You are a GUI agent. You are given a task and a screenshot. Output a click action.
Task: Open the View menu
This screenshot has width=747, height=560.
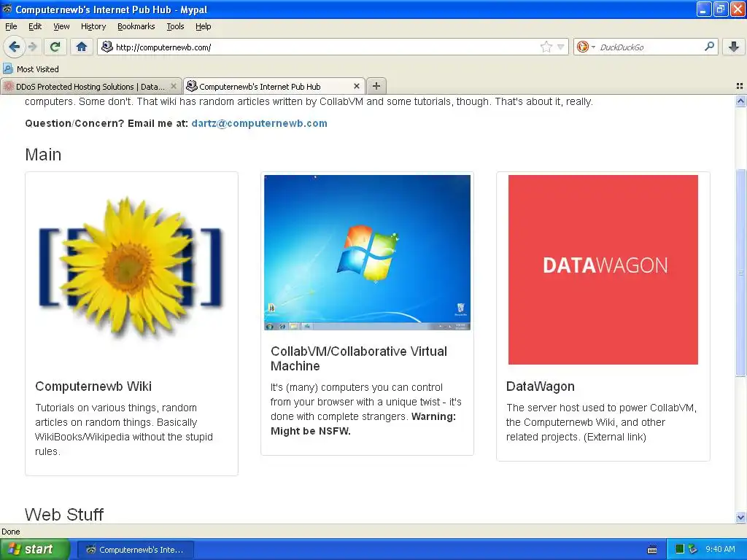pos(61,26)
